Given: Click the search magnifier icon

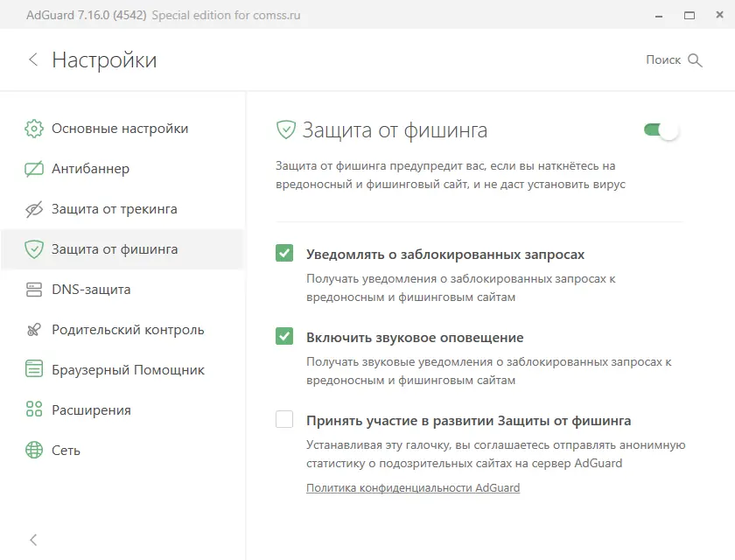Looking at the screenshot, I should point(696,59).
